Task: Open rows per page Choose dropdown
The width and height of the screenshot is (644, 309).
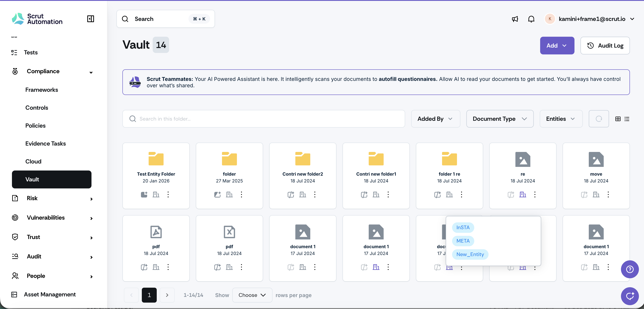Action: click(x=252, y=295)
